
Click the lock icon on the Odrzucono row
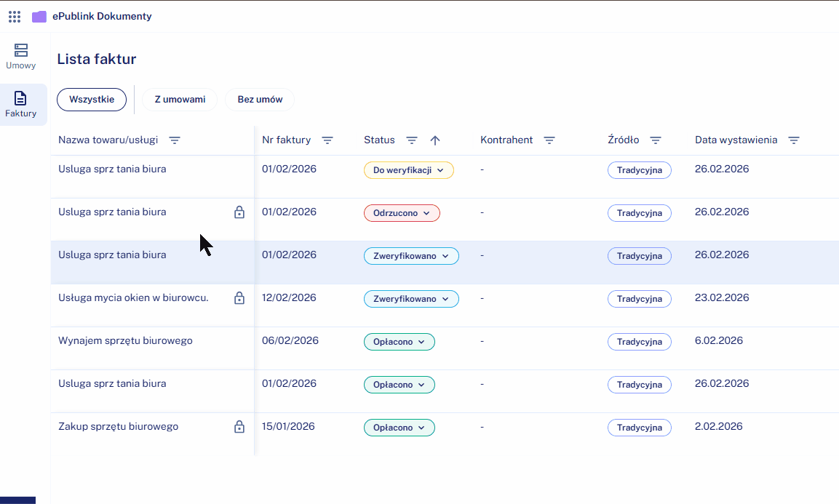click(239, 212)
